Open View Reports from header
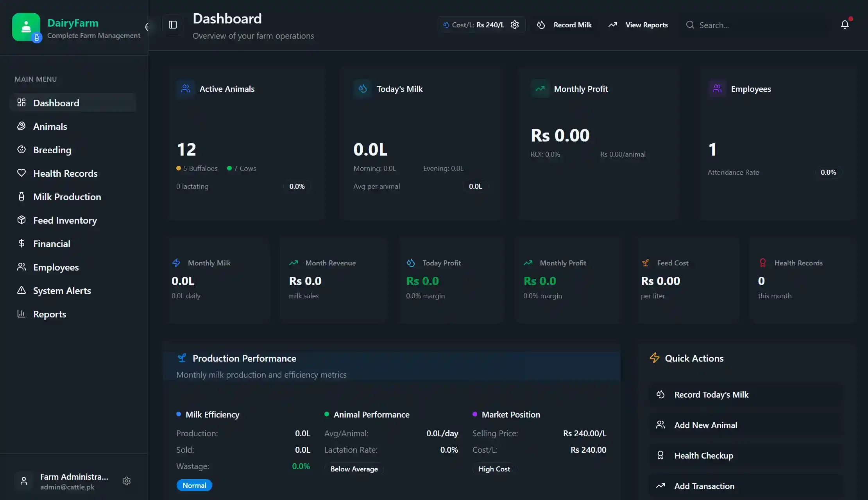The image size is (868, 500). click(x=638, y=25)
